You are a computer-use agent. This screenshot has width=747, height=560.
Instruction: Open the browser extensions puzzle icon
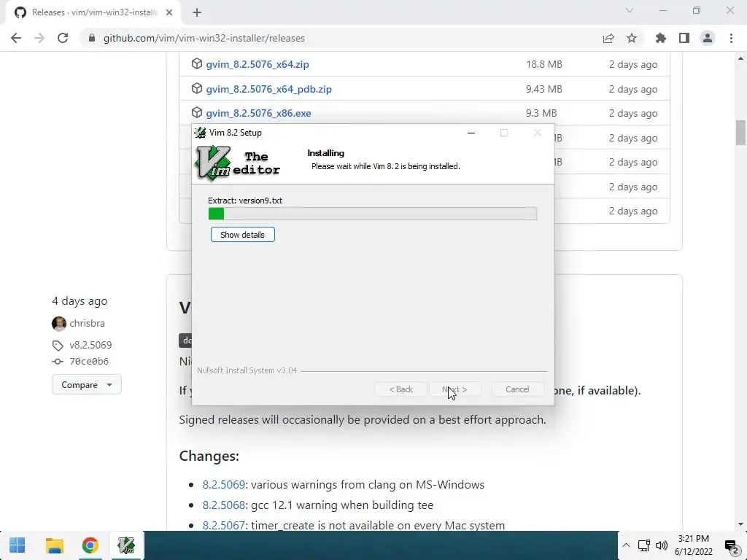(660, 38)
